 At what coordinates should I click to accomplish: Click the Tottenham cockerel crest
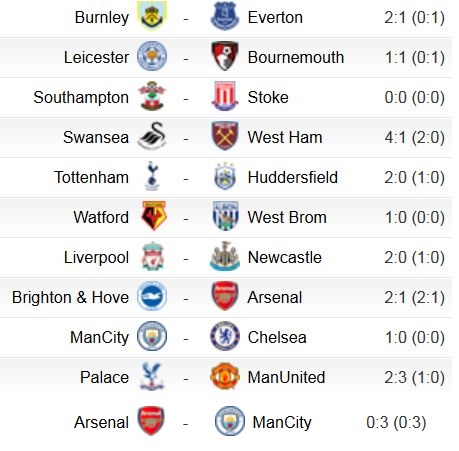coord(152,176)
